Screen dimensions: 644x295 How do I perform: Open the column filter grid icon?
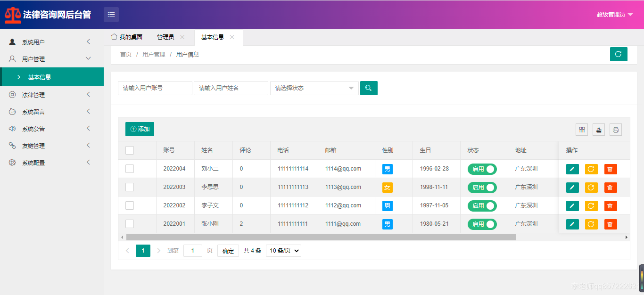point(582,130)
